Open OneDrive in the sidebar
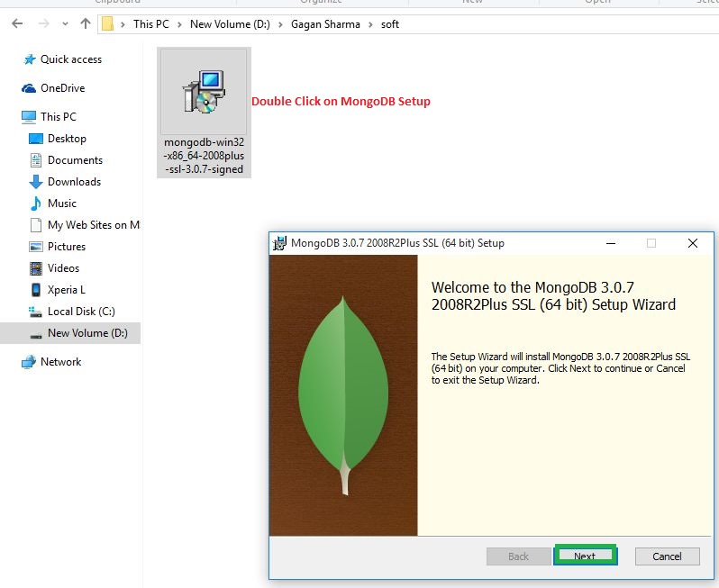Viewport: 719px width, 588px height. pyautogui.click(x=63, y=88)
